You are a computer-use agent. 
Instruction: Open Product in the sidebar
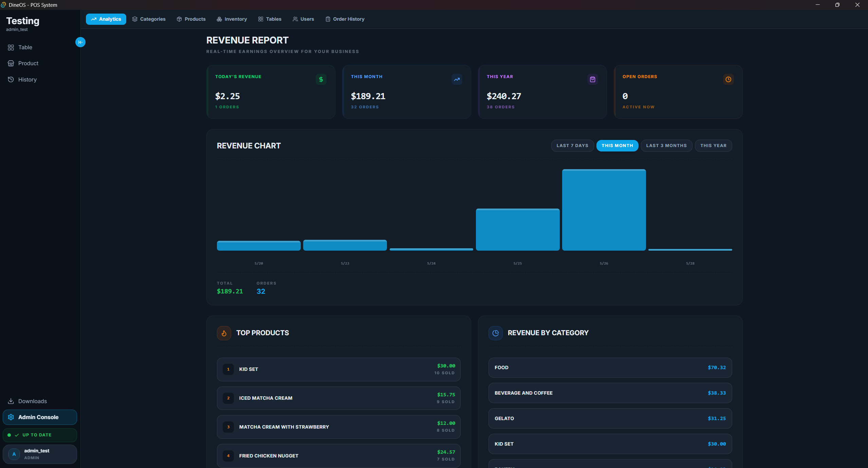click(40, 64)
